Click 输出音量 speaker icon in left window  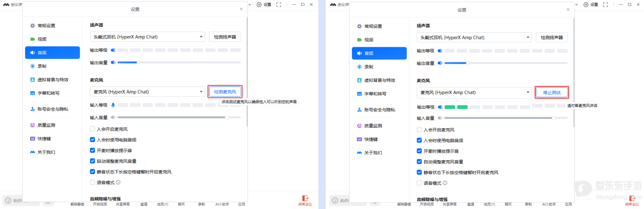click(113, 63)
